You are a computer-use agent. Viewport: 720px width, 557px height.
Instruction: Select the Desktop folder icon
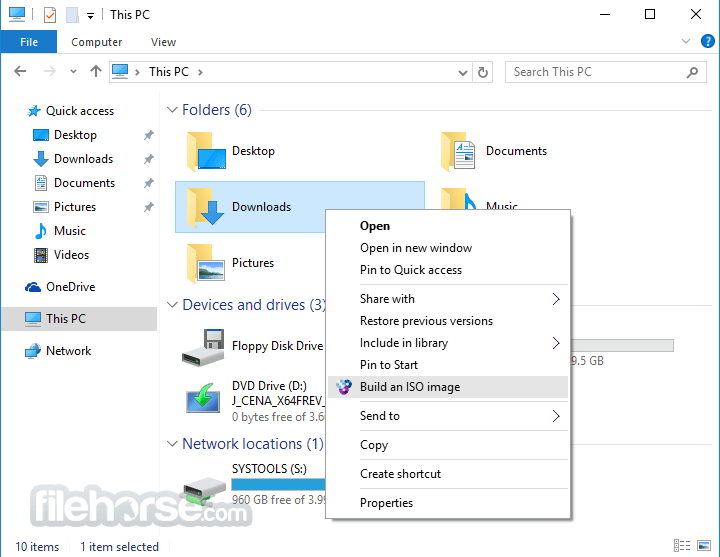(206, 152)
